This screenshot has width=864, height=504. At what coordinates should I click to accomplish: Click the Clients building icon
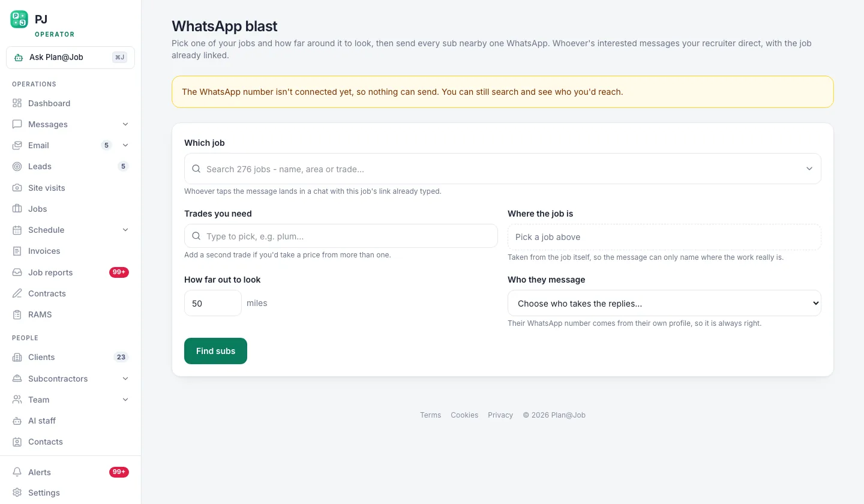[17, 357]
